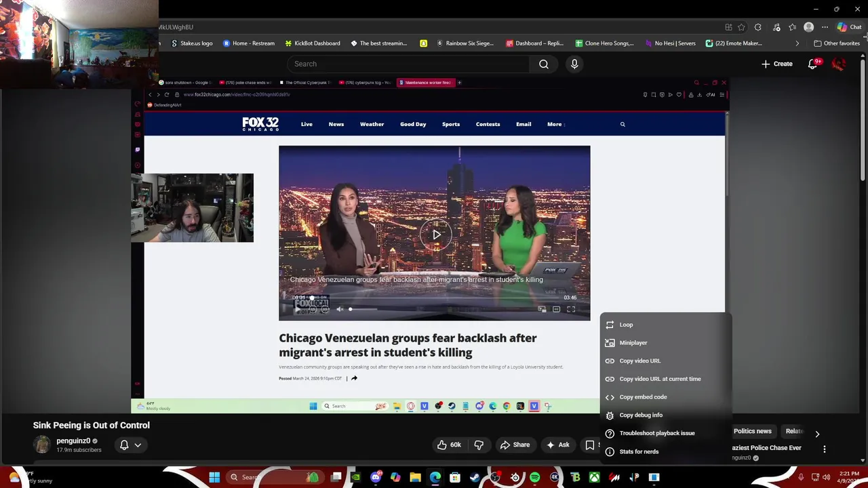Click the Share button
The image size is (868, 488).
(515, 445)
